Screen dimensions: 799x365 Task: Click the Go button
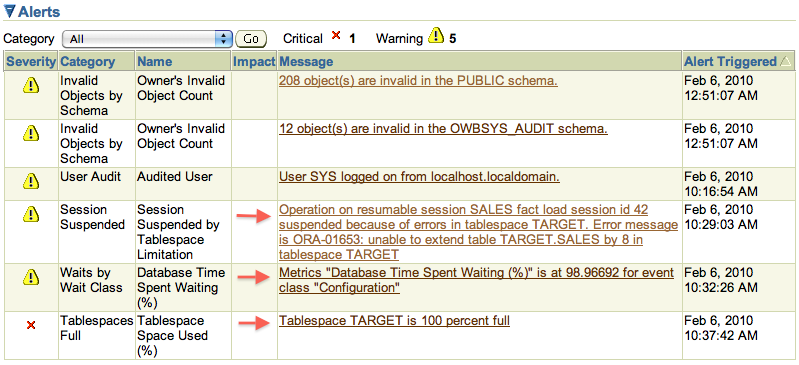coord(251,39)
